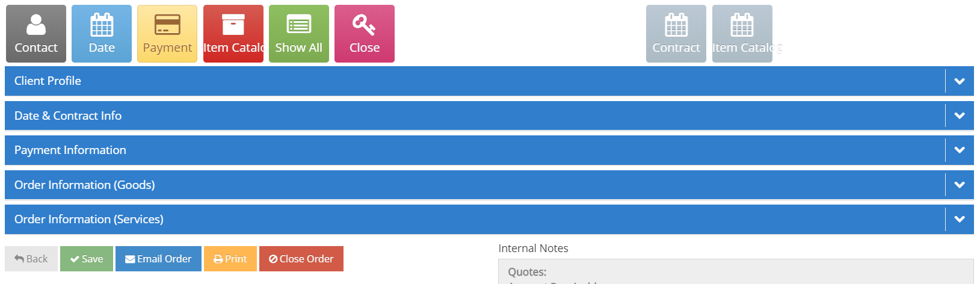Screen dimensions: 980x284
Task: Expand Order Information (Goods) chevron
Action: click(960, 185)
